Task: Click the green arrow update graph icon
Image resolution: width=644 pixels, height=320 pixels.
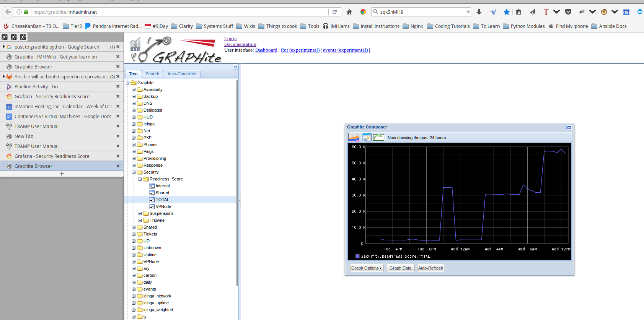Action: (x=378, y=137)
